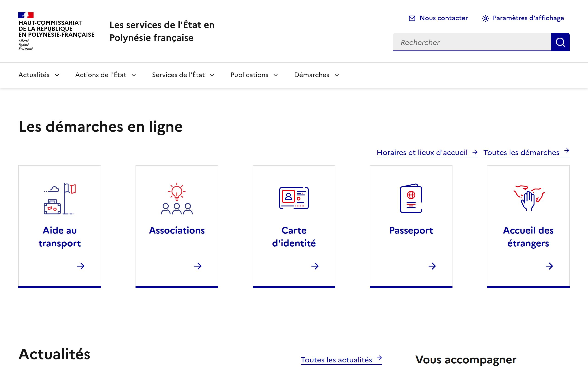This screenshot has width=588, height=367.
Task: Click the envelope icon next to Nous contacter
Action: click(x=412, y=18)
